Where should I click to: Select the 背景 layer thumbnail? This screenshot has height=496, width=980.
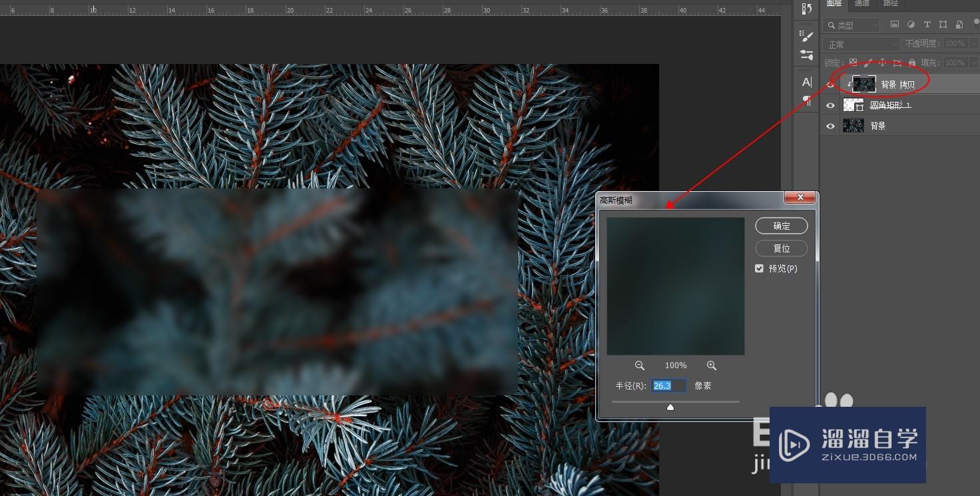854,126
